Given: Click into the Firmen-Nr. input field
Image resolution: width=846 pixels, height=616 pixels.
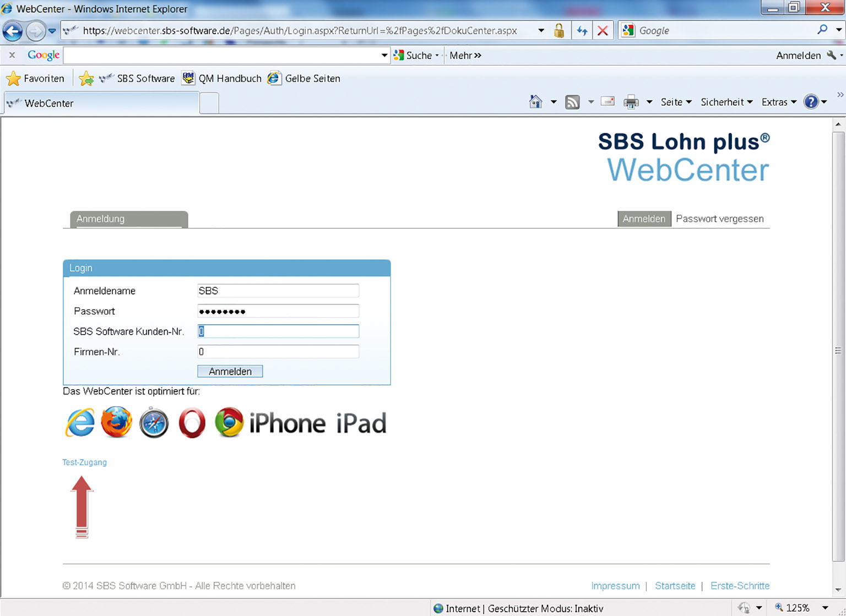Looking at the screenshot, I should click(278, 352).
